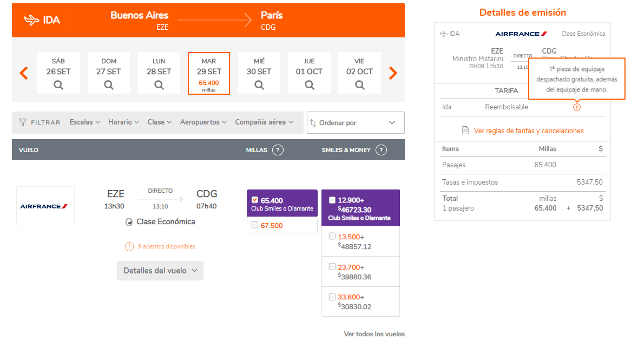Click the Air France logo in emission details
Viewport: 644px width, 340px height.
(521, 34)
